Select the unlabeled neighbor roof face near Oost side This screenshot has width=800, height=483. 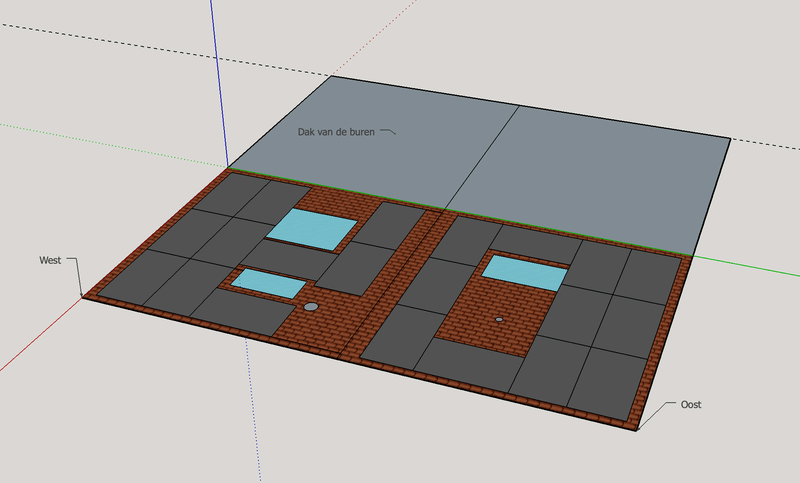(x=587, y=179)
